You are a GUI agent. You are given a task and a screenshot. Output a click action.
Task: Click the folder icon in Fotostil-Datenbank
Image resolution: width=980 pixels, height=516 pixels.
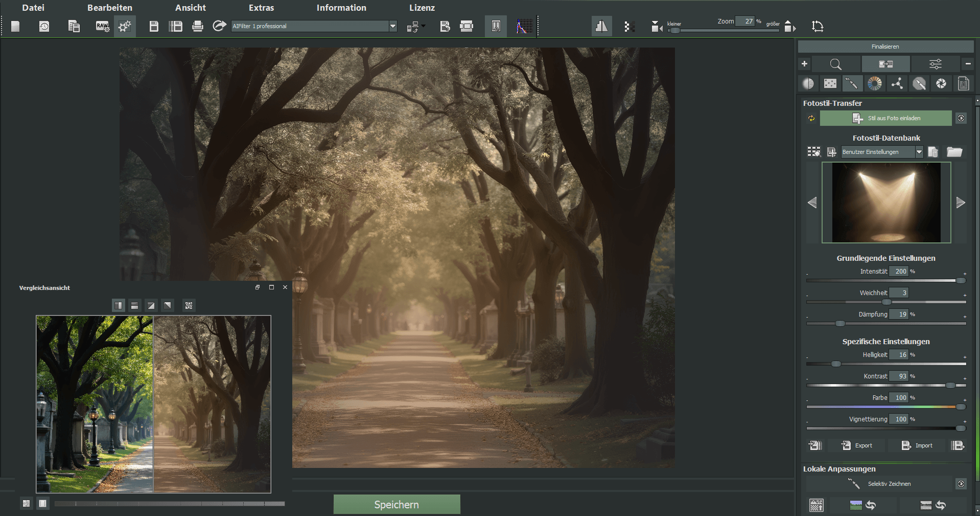point(954,152)
